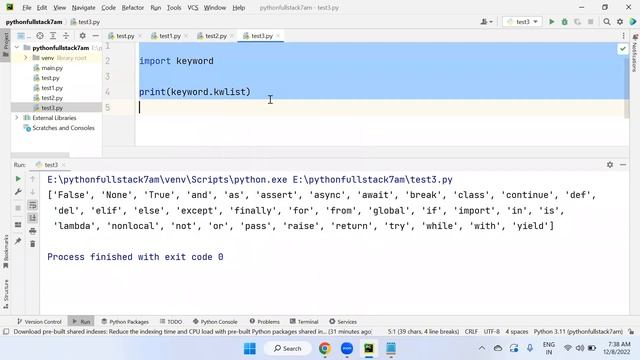Select opened file target icon in Project panel
The image size is (640, 360).
click(40, 36)
